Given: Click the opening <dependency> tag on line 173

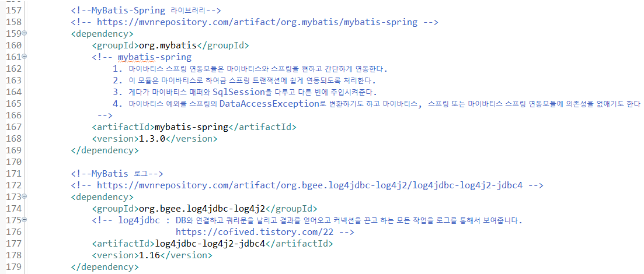Looking at the screenshot, I should click(x=102, y=197).
